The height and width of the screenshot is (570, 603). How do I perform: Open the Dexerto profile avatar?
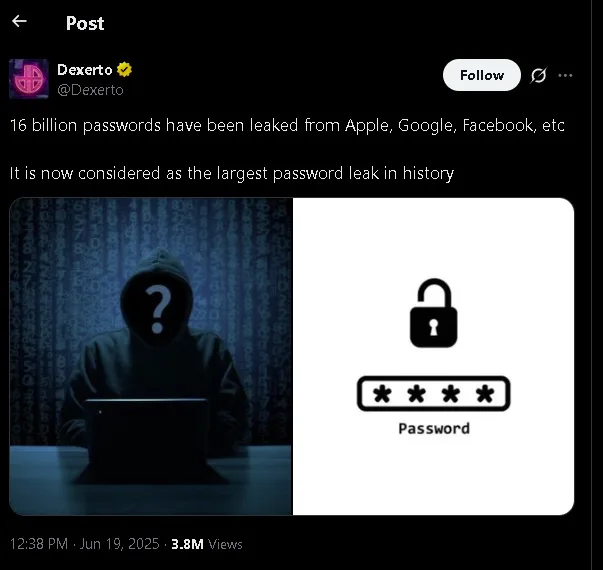[29, 79]
